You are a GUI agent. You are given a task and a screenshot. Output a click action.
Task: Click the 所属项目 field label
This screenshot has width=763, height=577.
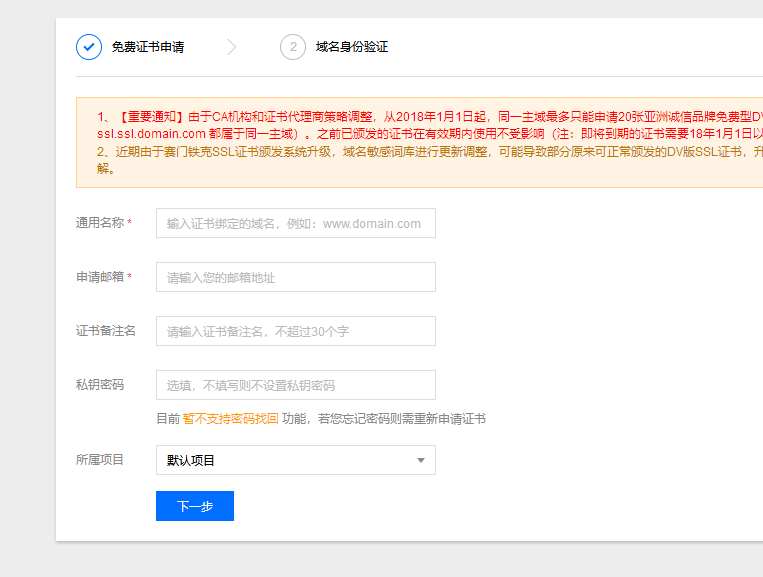pyautogui.click(x=100, y=460)
